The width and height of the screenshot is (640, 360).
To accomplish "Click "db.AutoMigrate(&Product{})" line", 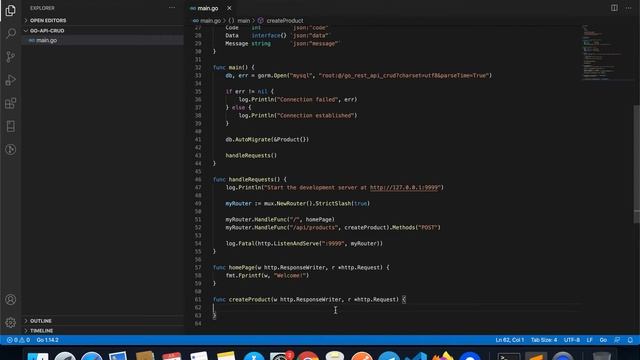I will coord(267,140).
